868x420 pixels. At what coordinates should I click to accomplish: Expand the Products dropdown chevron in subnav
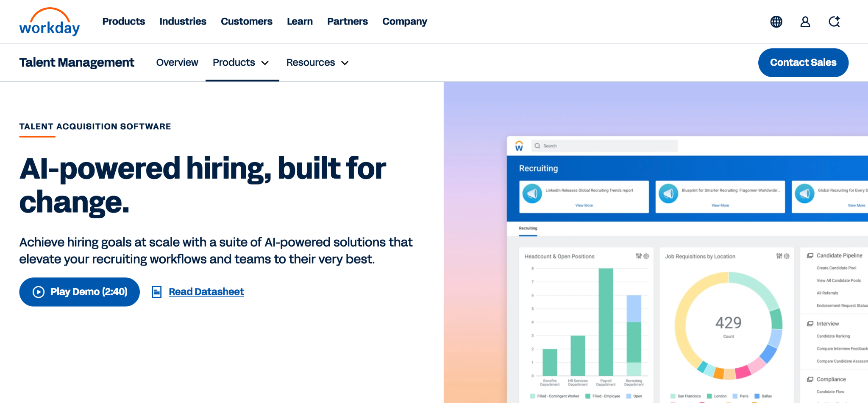[265, 63]
